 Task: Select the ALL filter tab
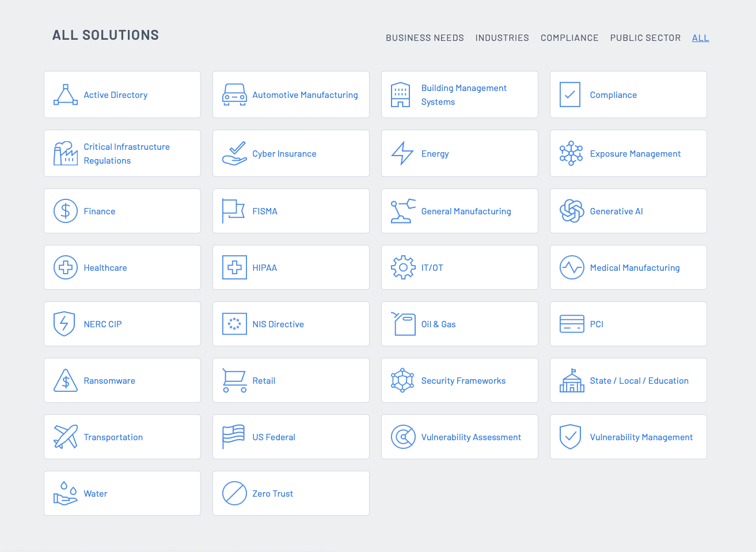(700, 38)
